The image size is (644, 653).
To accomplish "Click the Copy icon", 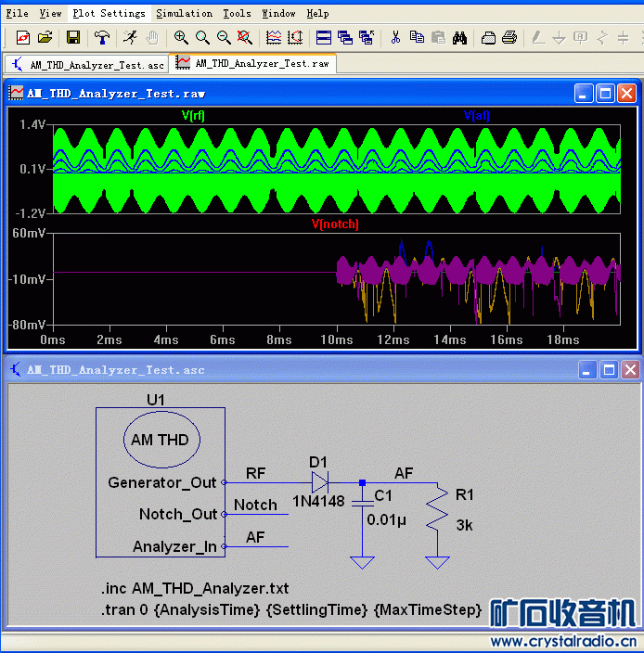I will [x=417, y=38].
